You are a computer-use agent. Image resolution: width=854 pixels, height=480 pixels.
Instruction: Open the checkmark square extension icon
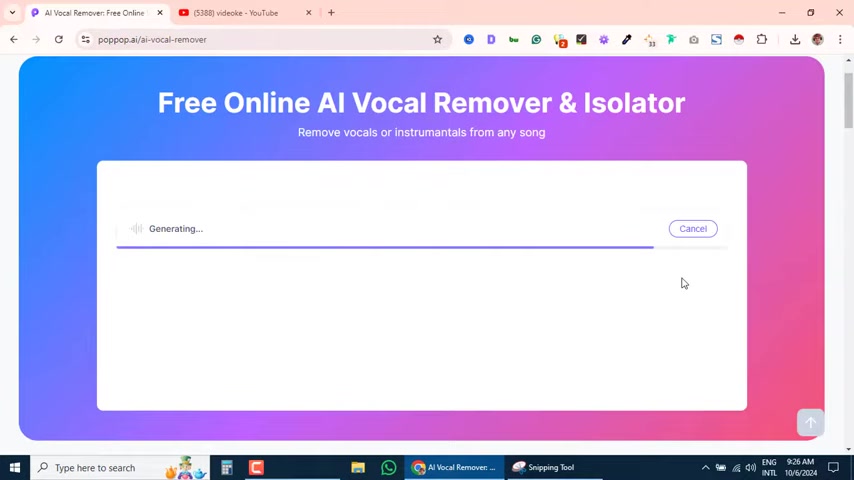581,39
